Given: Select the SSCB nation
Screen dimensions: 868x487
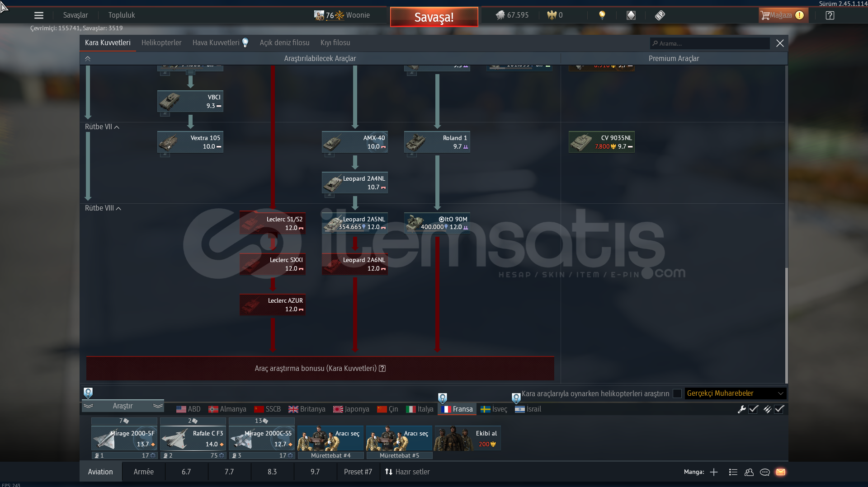Looking at the screenshot, I should (268, 409).
